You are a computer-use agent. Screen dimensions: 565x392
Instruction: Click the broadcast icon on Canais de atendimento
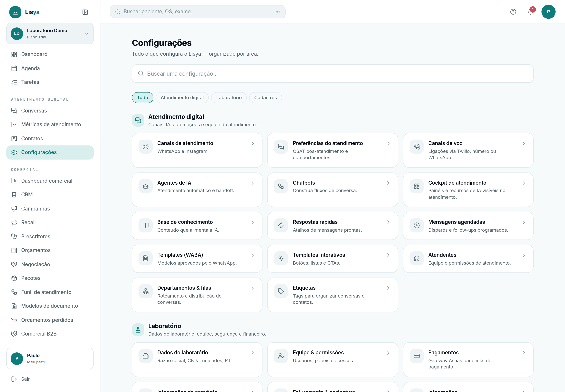[x=146, y=147]
